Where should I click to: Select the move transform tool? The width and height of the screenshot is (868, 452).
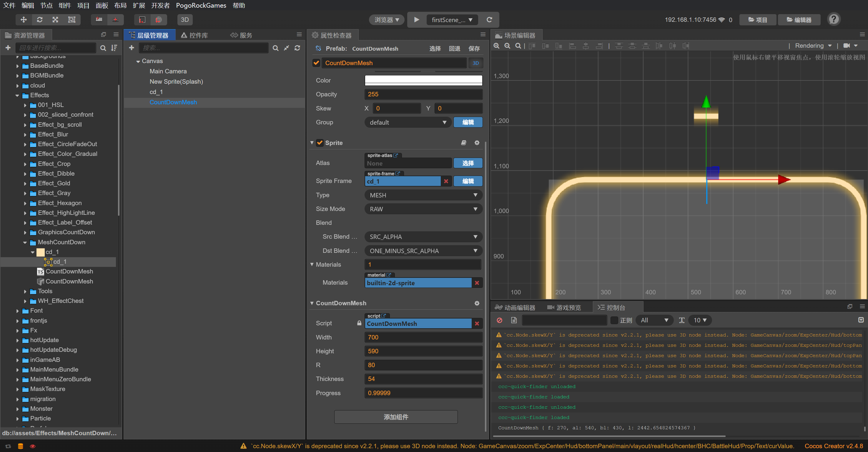24,19
